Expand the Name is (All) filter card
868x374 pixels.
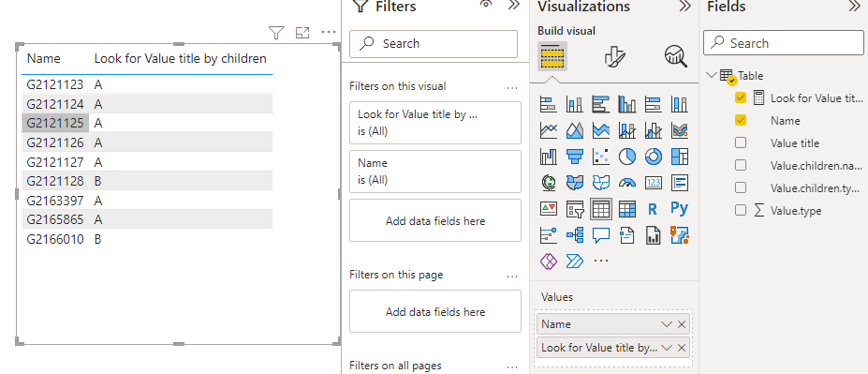435,172
